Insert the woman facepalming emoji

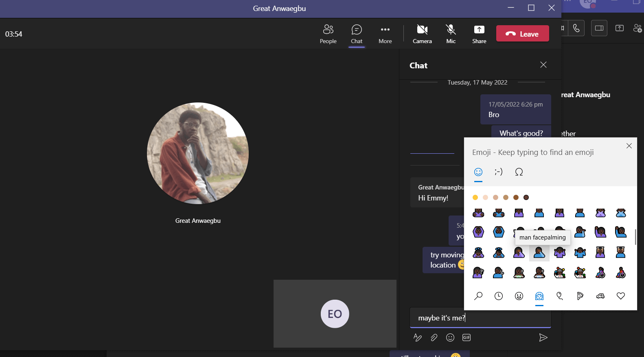[519, 253]
